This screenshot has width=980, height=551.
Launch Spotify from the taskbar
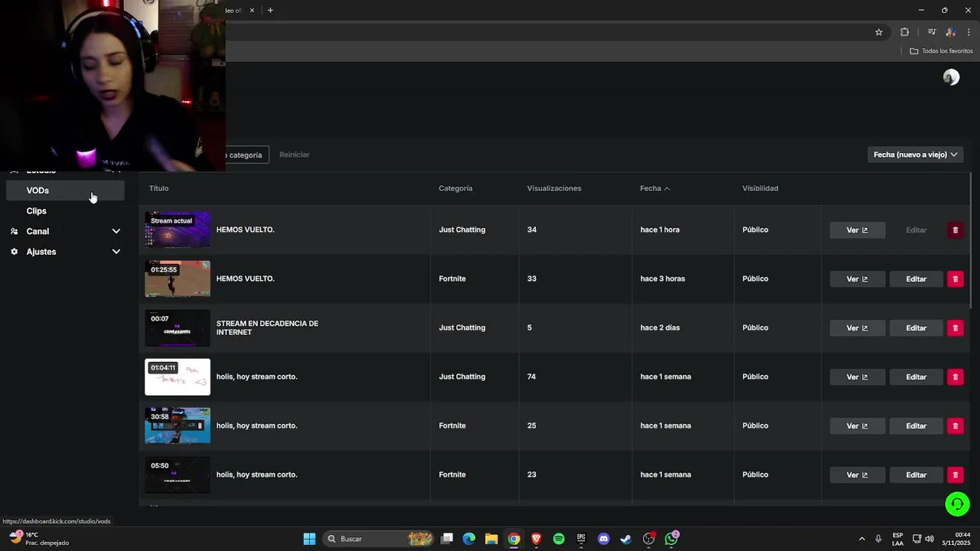(x=559, y=539)
